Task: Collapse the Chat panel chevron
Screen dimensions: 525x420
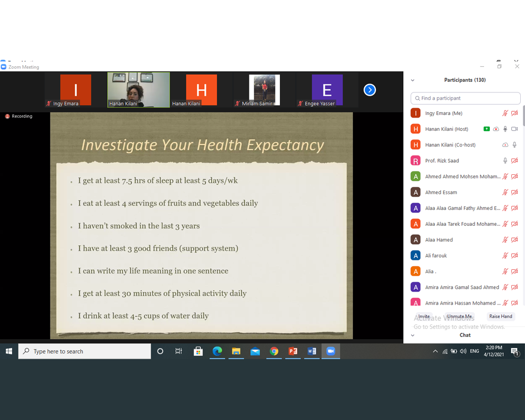Action: [x=413, y=335]
